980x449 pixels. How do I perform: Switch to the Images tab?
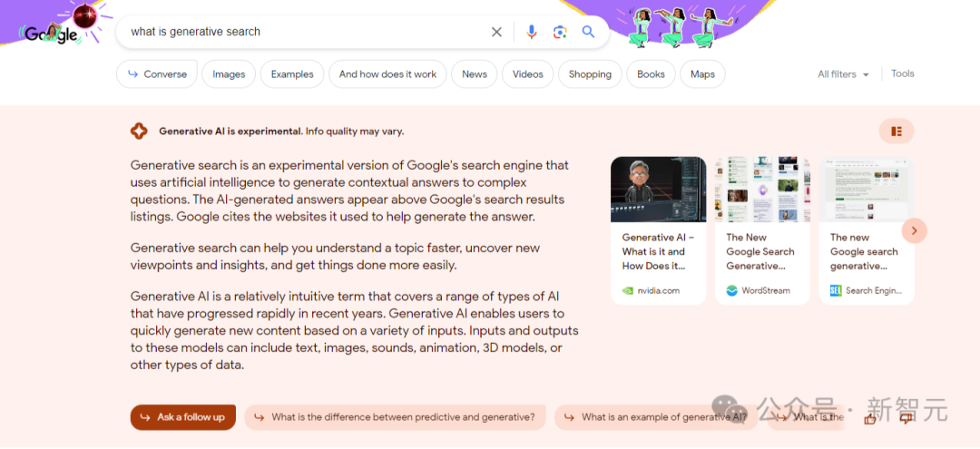coord(229,74)
